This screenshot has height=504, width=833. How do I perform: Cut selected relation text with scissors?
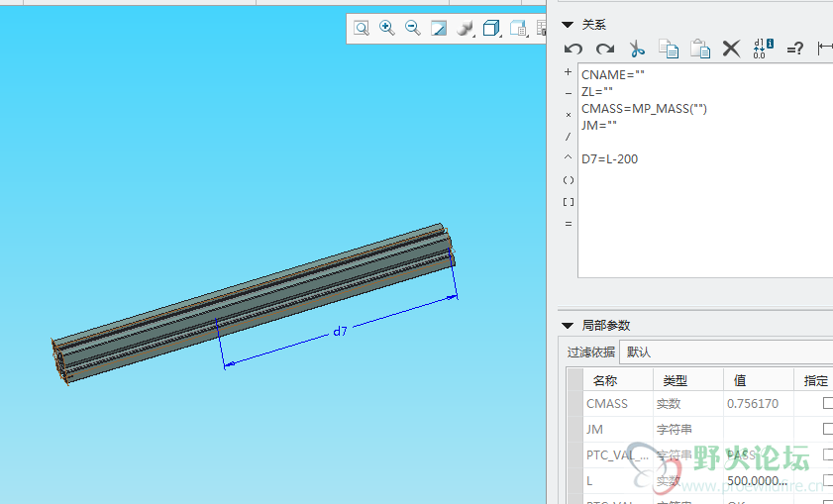[637, 49]
